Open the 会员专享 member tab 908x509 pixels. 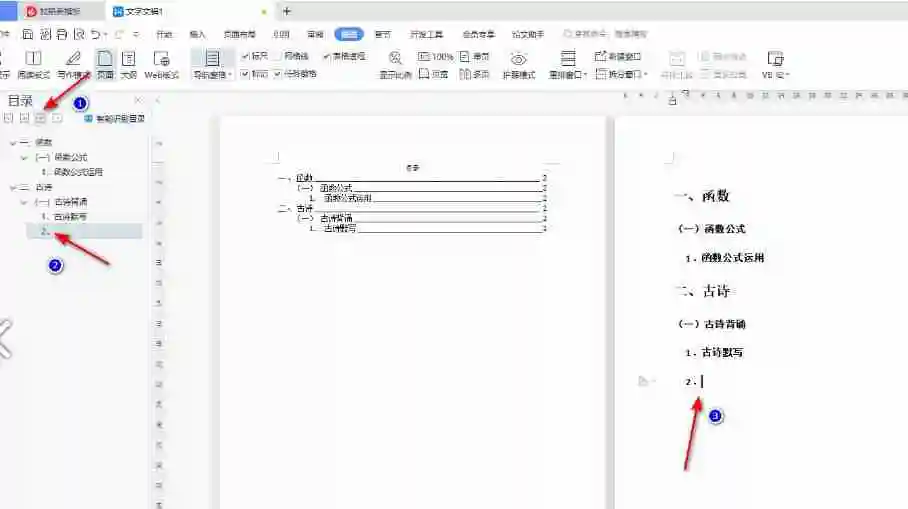[x=478, y=34]
